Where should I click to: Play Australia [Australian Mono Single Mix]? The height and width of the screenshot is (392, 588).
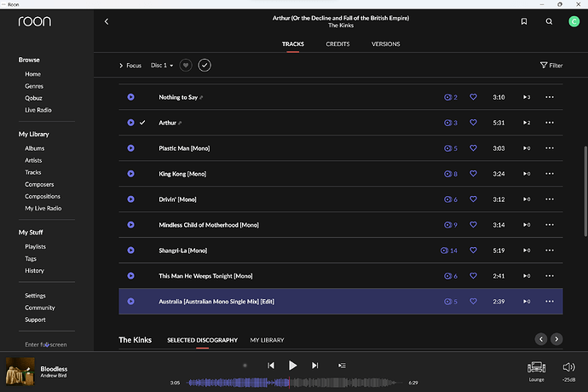point(131,301)
